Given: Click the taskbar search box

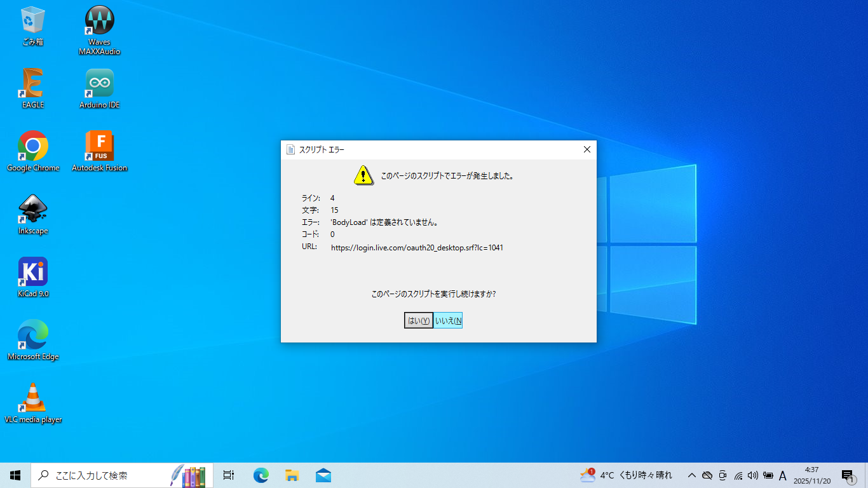Looking at the screenshot, I should click(121, 475).
